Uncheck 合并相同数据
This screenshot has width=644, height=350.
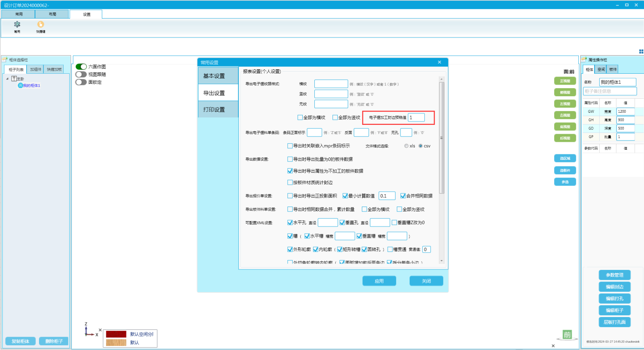point(403,196)
